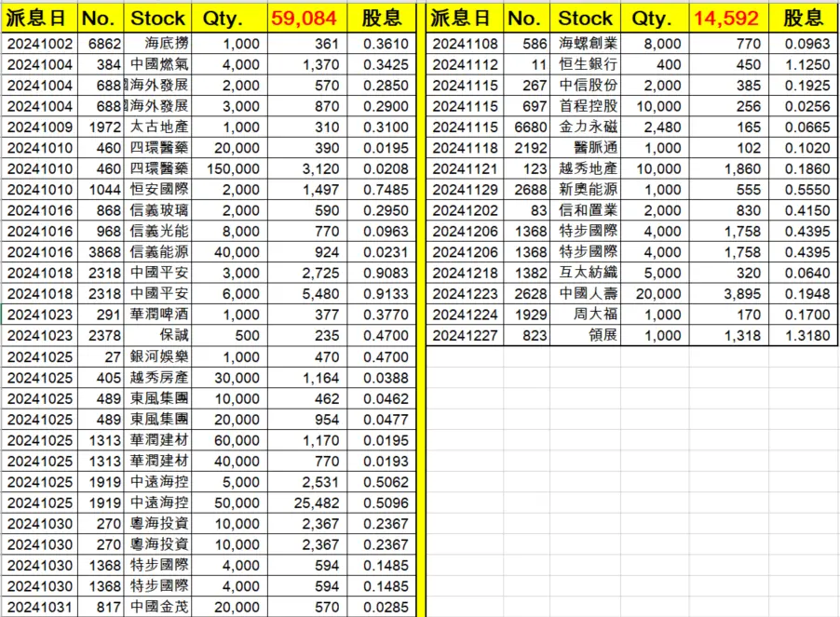Click the amount cell 1,860
This screenshot has width=840, height=617.
coord(728,168)
